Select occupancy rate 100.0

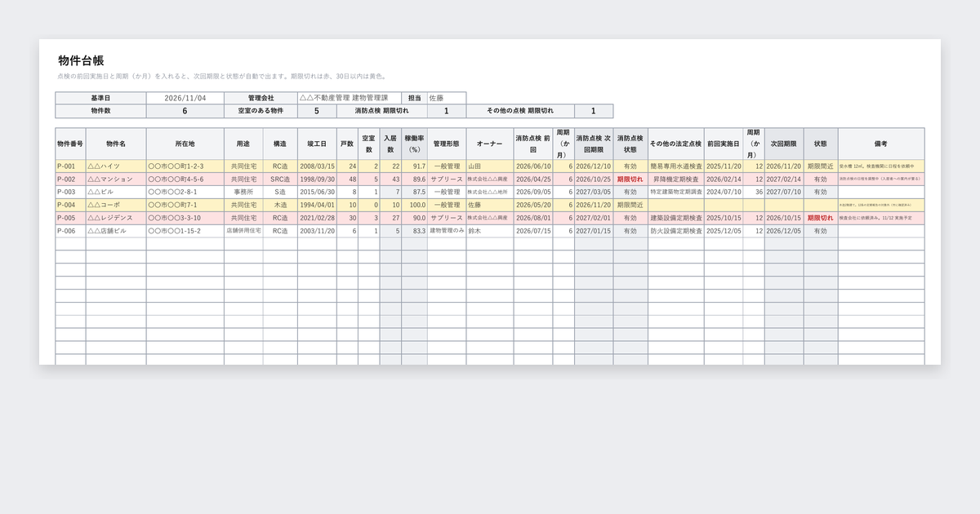point(414,205)
